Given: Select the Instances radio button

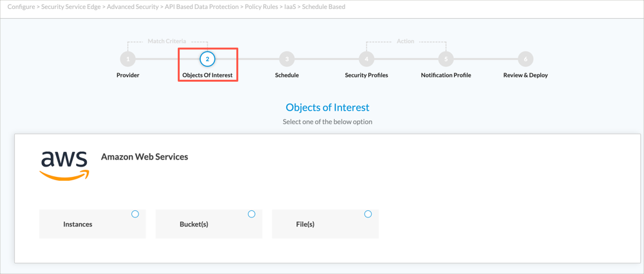Looking at the screenshot, I should pyautogui.click(x=135, y=214).
